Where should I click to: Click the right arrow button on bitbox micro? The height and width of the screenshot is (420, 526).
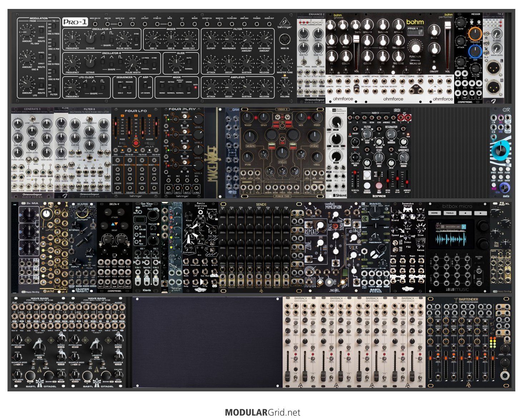pos(481,213)
